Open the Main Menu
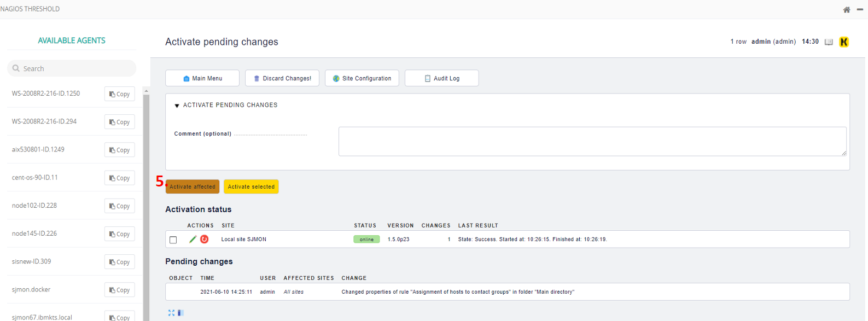The height and width of the screenshot is (321, 868). pyautogui.click(x=202, y=78)
